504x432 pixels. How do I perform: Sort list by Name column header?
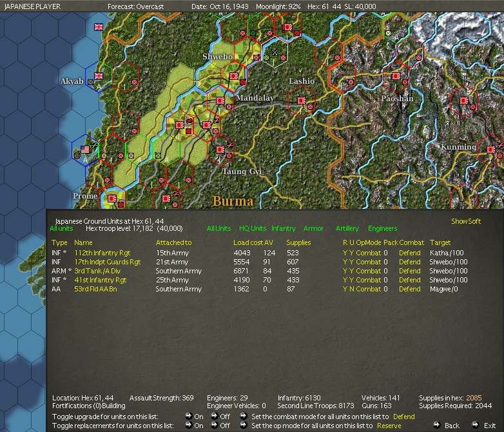pos(83,242)
